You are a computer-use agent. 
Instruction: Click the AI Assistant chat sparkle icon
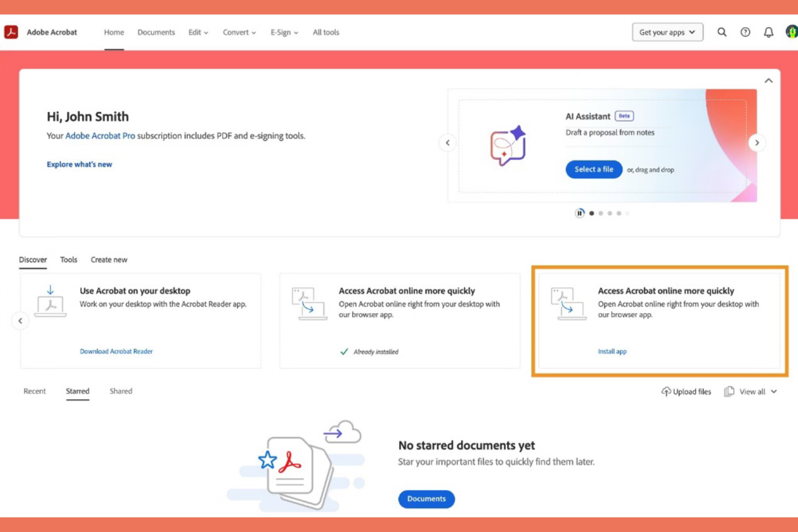pyautogui.click(x=508, y=146)
